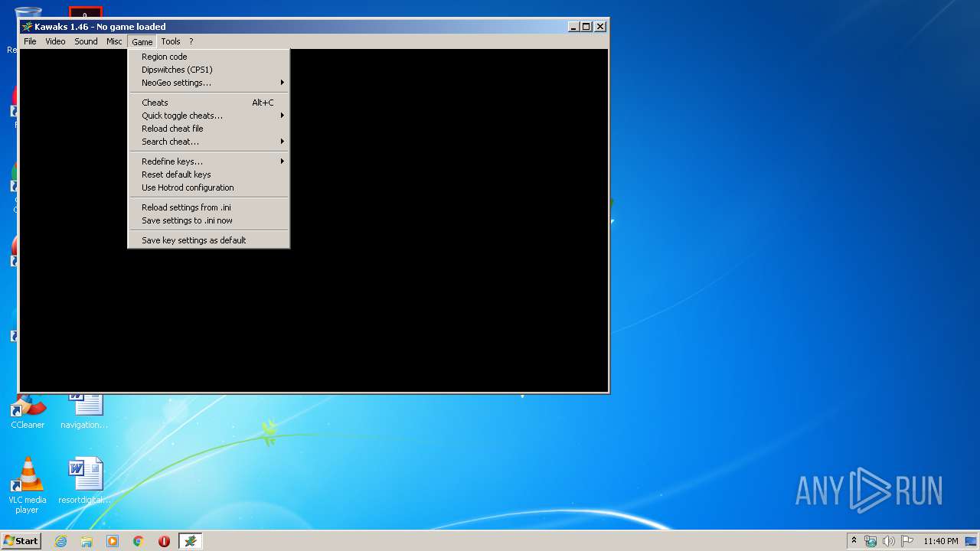Select CCleaner desktop icon
This screenshot has height=551, width=980.
tap(28, 412)
